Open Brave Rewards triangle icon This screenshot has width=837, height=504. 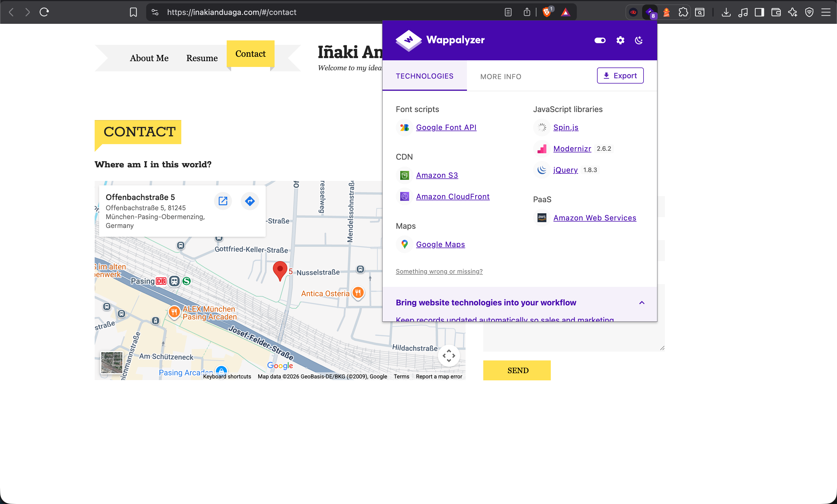click(565, 12)
